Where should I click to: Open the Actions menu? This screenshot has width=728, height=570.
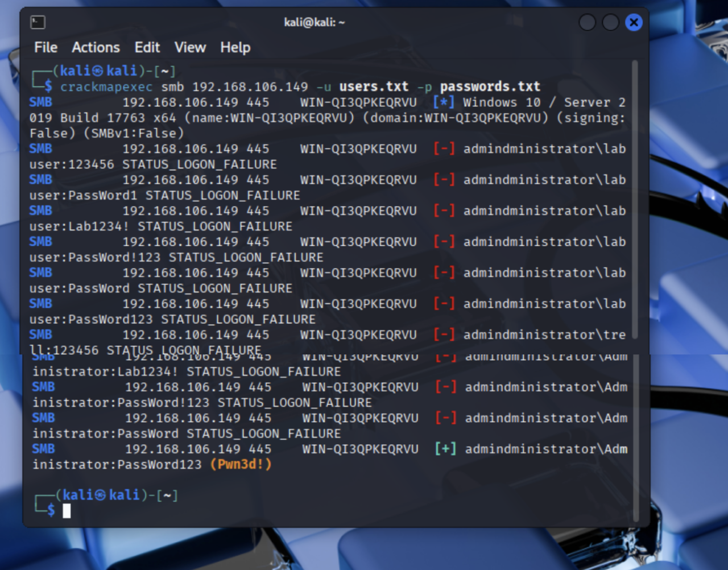click(96, 47)
